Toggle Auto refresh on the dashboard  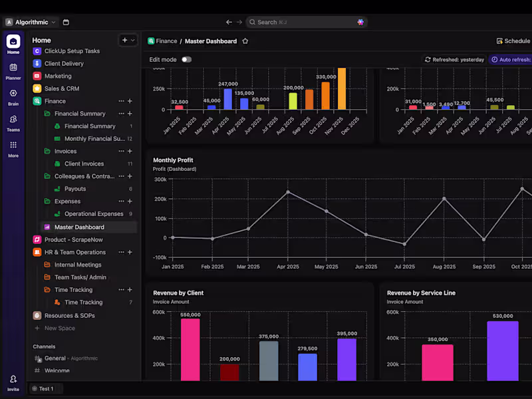point(511,59)
